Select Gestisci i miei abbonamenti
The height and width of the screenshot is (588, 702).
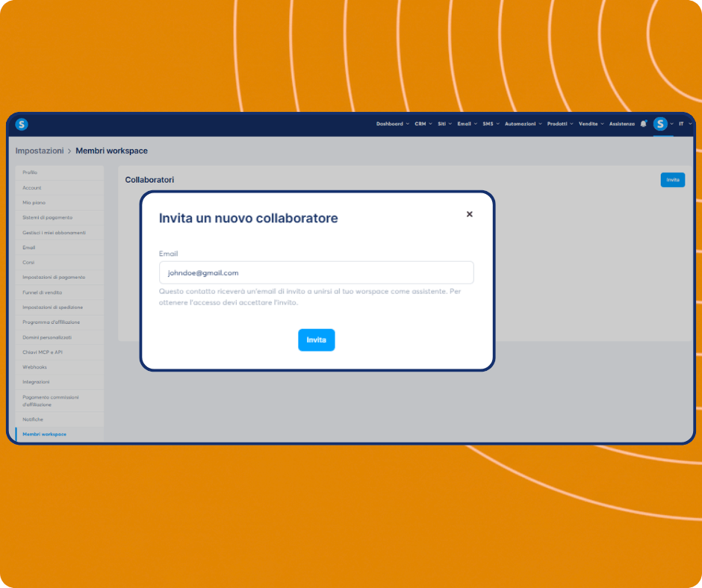coord(60,233)
